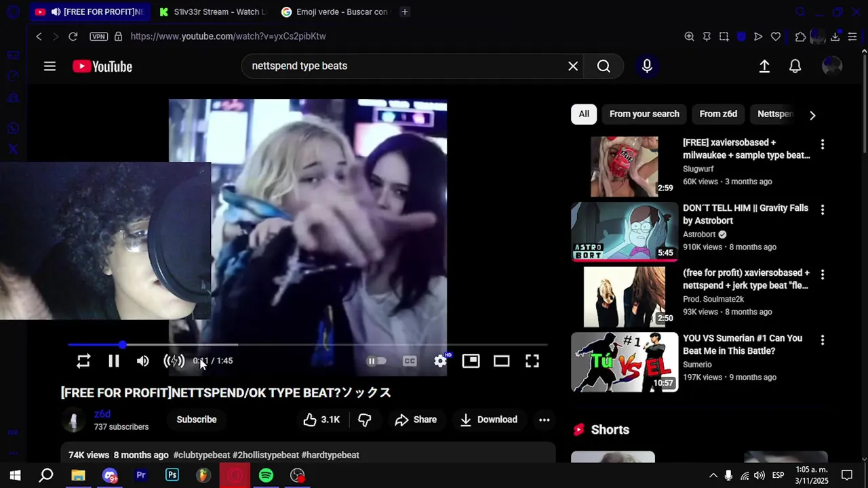Pause the video
The height and width of the screenshot is (488, 868).
(114, 361)
